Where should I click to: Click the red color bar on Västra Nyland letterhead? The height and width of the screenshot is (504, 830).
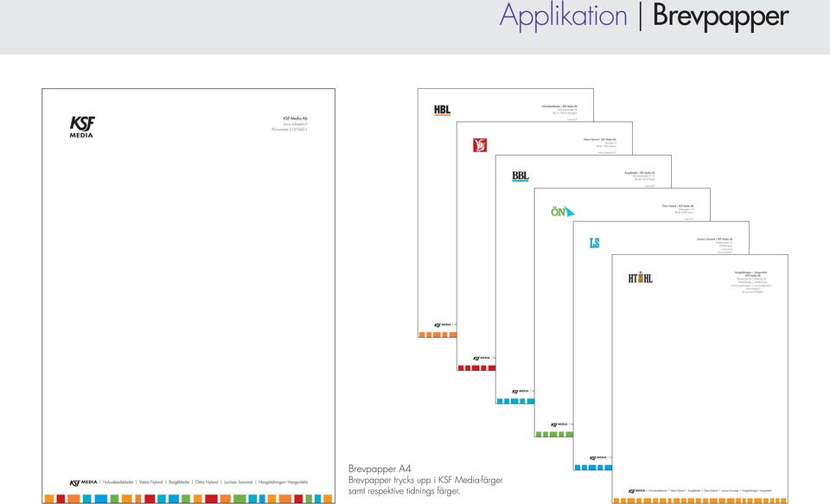[x=476, y=367]
